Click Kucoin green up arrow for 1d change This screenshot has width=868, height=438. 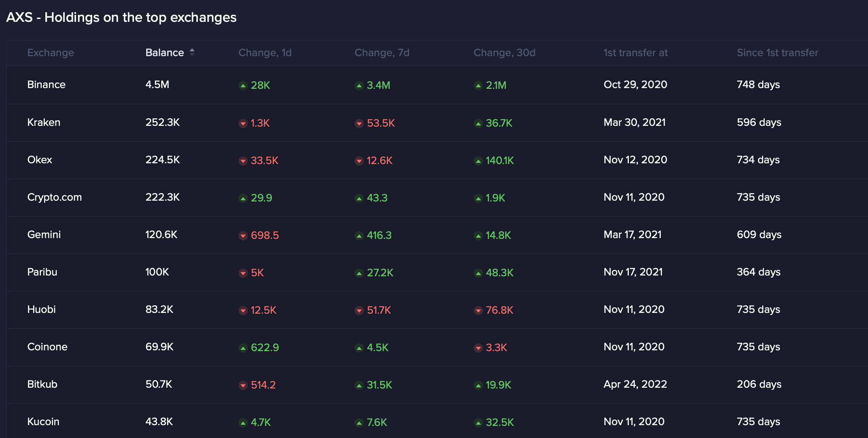coord(243,423)
